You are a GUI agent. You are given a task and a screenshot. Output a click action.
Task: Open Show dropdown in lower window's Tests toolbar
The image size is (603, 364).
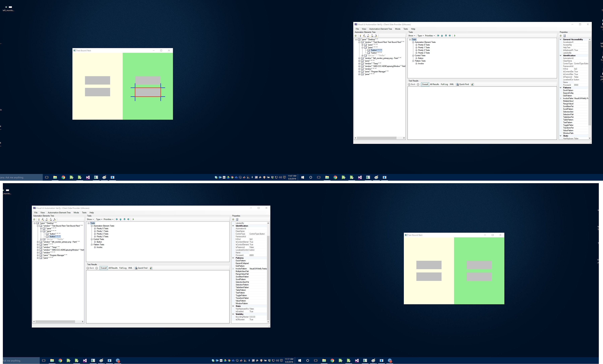(x=90, y=219)
